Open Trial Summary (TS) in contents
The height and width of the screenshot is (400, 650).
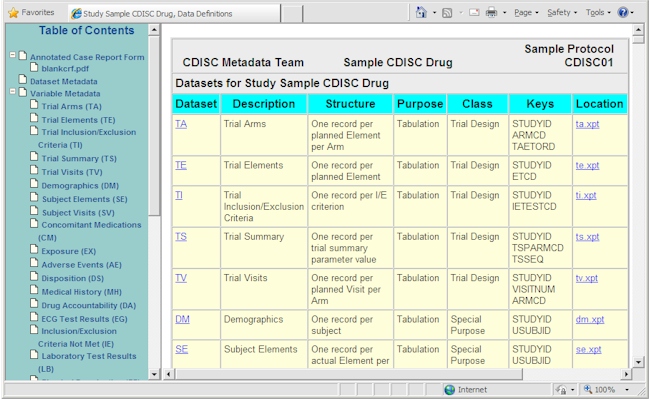tap(79, 159)
